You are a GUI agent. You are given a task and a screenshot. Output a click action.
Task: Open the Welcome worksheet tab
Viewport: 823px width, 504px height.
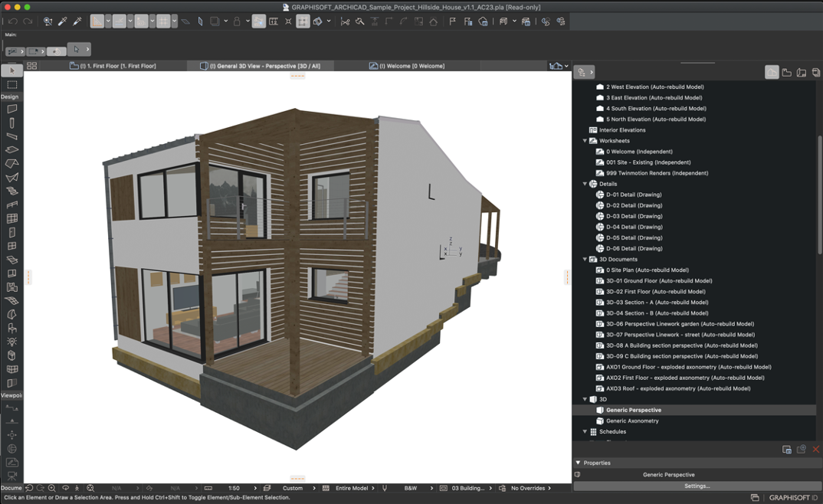tap(411, 66)
